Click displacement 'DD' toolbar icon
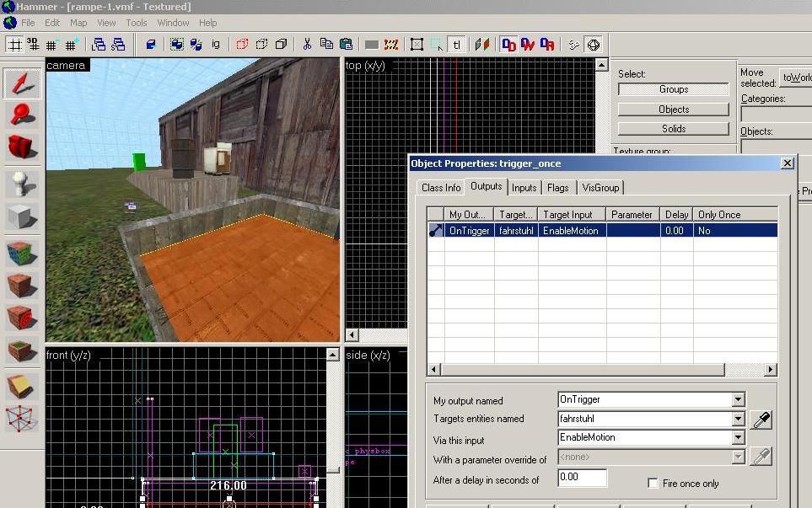This screenshot has width=812, height=508. click(508, 45)
